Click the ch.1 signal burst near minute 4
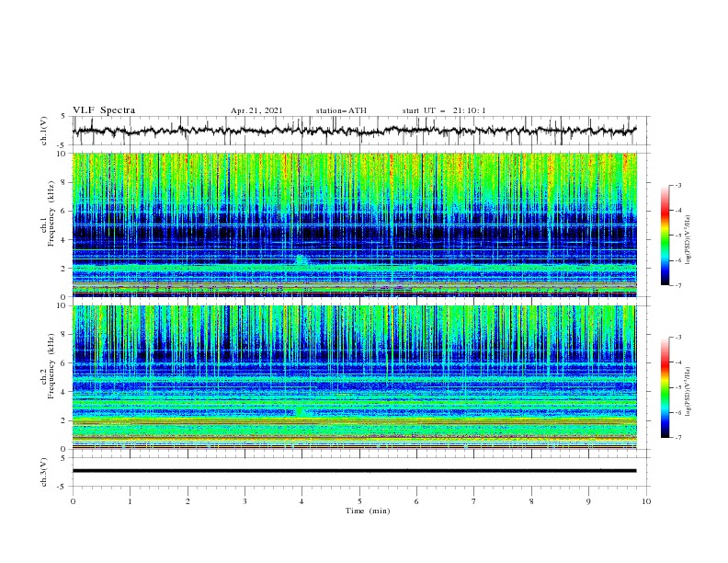This screenshot has width=728, height=563. coord(301,259)
